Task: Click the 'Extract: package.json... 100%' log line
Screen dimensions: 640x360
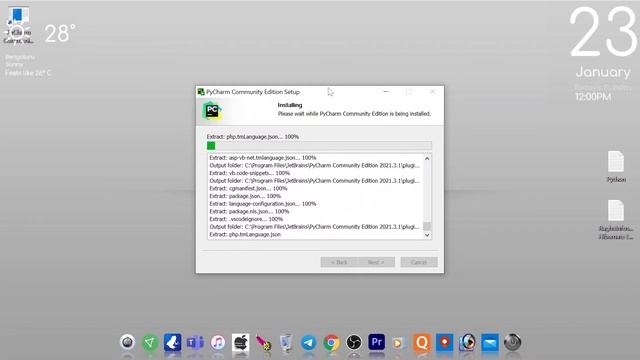Action: click(x=245, y=196)
